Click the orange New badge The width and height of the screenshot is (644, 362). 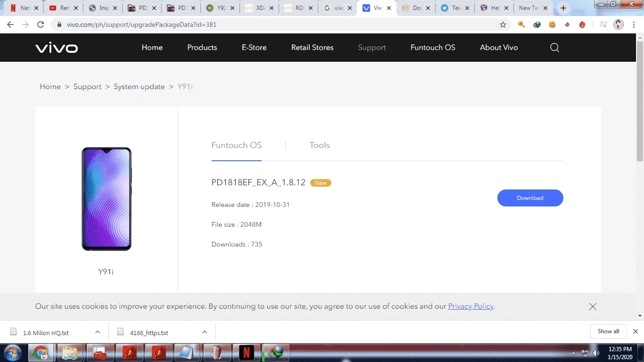coord(321,183)
